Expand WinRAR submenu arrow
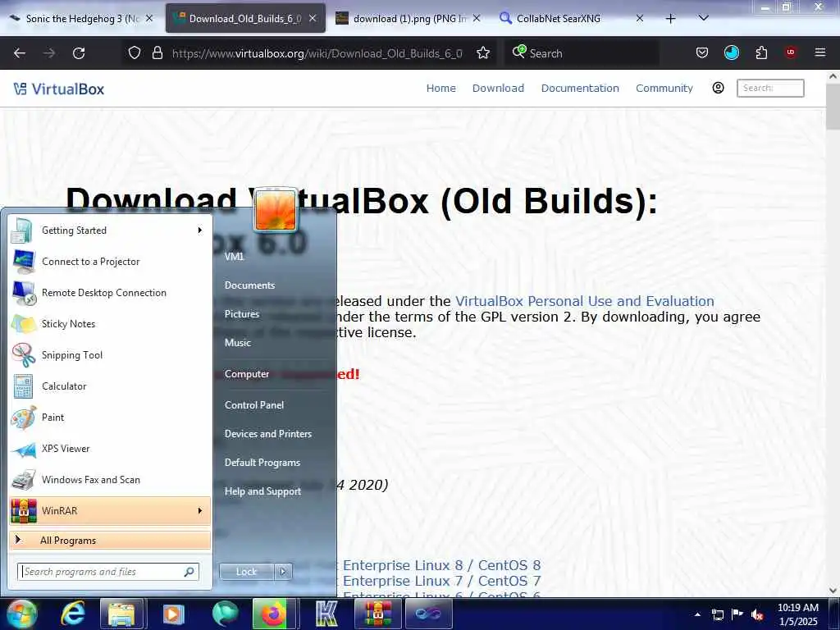840x630 pixels. point(200,510)
